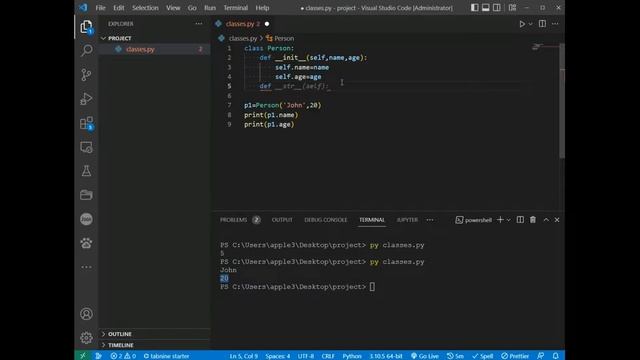Open editor More Actions menu
Image resolution: width=640 pixels, height=360 pixels.
pos(555,24)
